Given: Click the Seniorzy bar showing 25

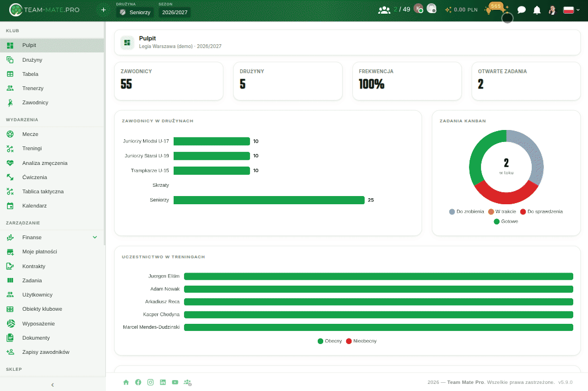Looking at the screenshot, I should [269, 200].
